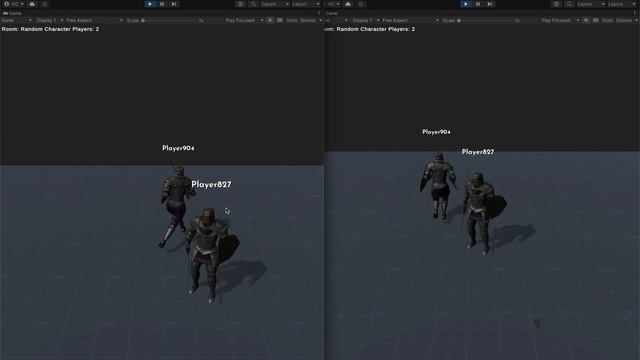The height and width of the screenshot is (360, 640).
Task: Open Free Aspect dropdown in right editor
Action: (x=410, y=20)
